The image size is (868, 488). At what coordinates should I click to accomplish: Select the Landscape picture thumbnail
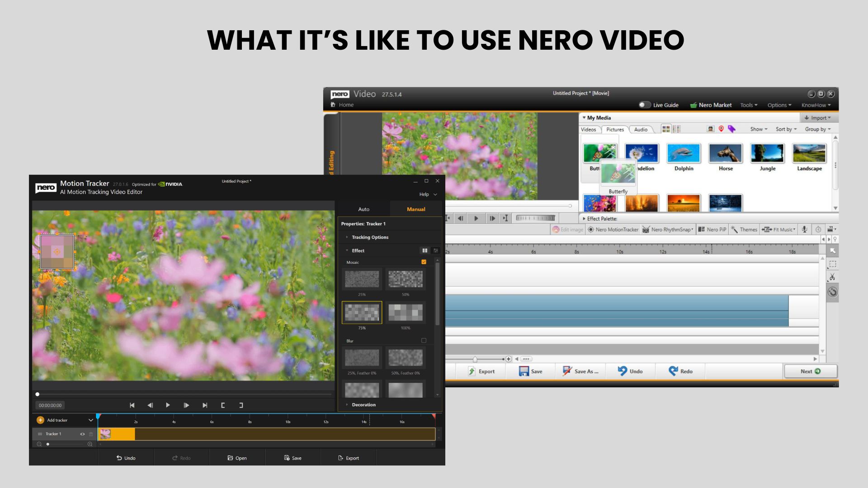(809, 153)
